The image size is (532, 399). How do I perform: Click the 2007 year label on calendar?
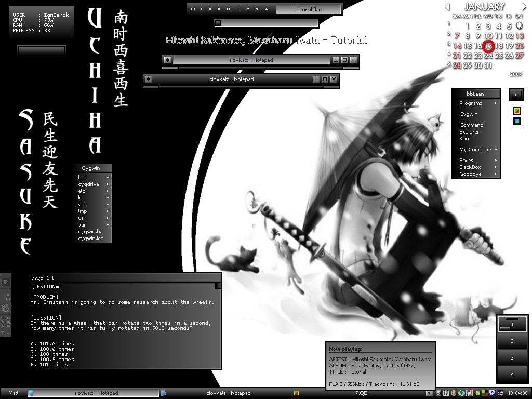[x=516, y=74]
